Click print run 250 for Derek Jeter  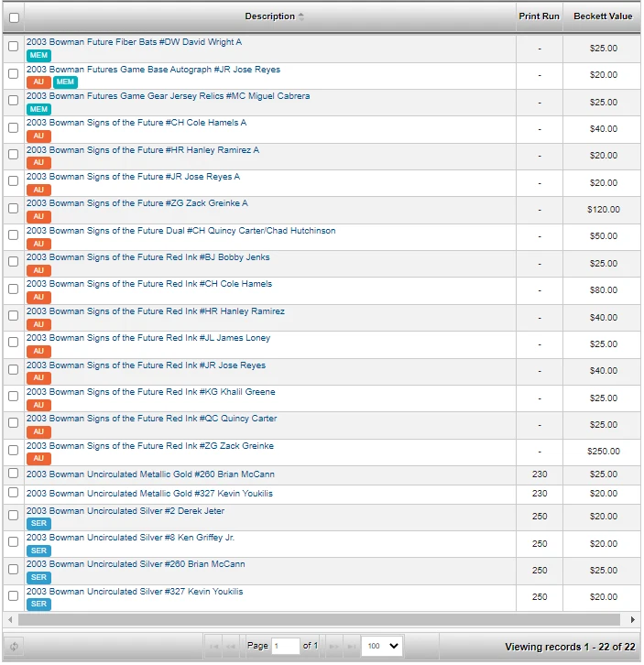[x=540, y=517]
